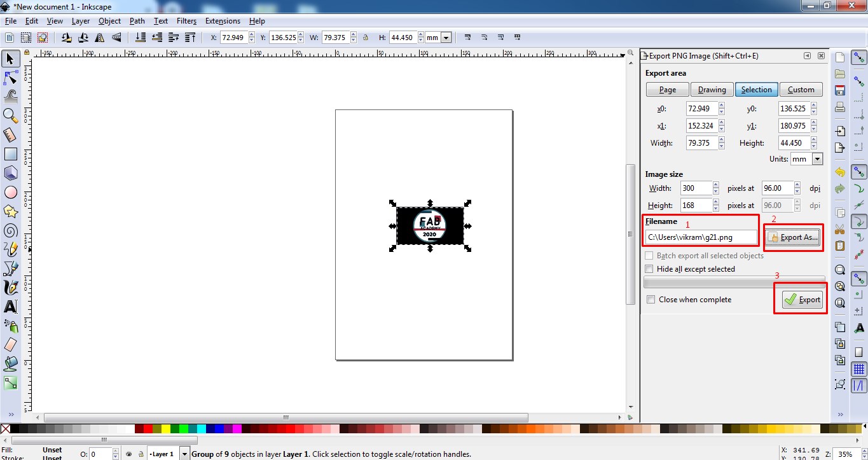Screen dimensions: 868x460
Task: Open the Object menu
Action: (109, 21)
